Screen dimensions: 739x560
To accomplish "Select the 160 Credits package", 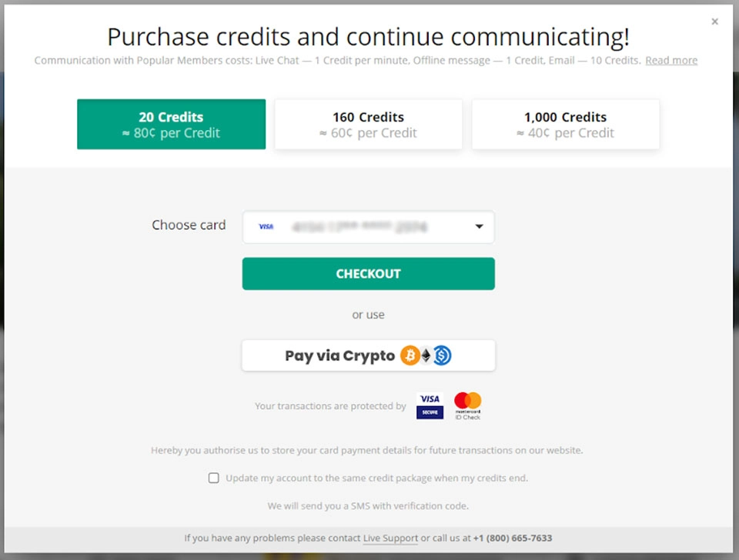I will [368, 125].
